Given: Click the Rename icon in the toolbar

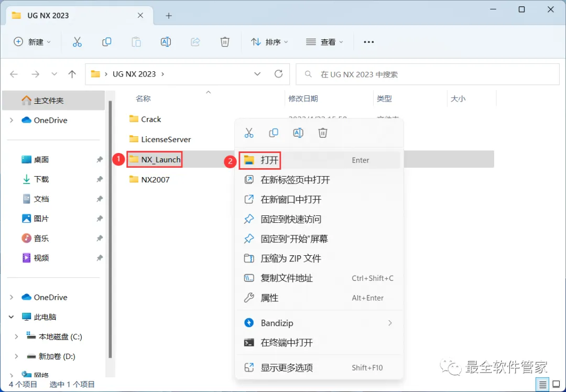Looking at the screenshot, I should pos(166,42).
